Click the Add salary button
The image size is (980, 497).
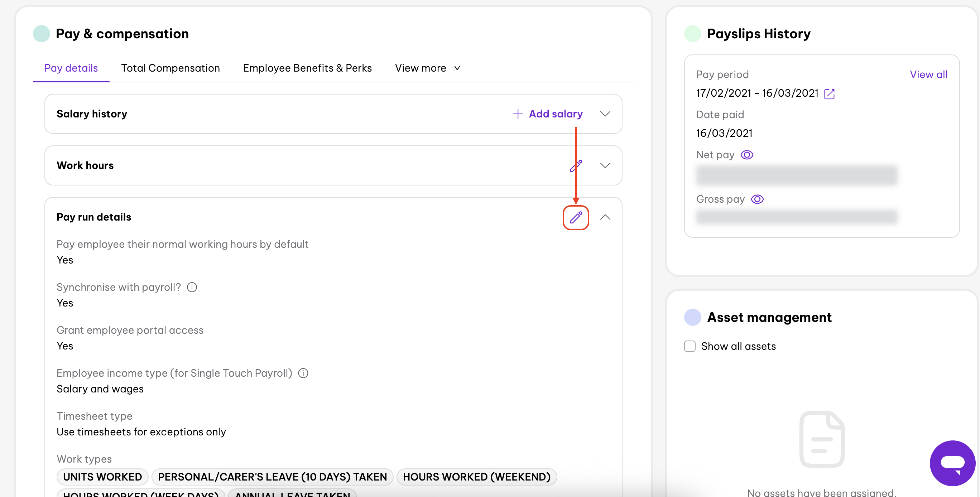(547, 114)
